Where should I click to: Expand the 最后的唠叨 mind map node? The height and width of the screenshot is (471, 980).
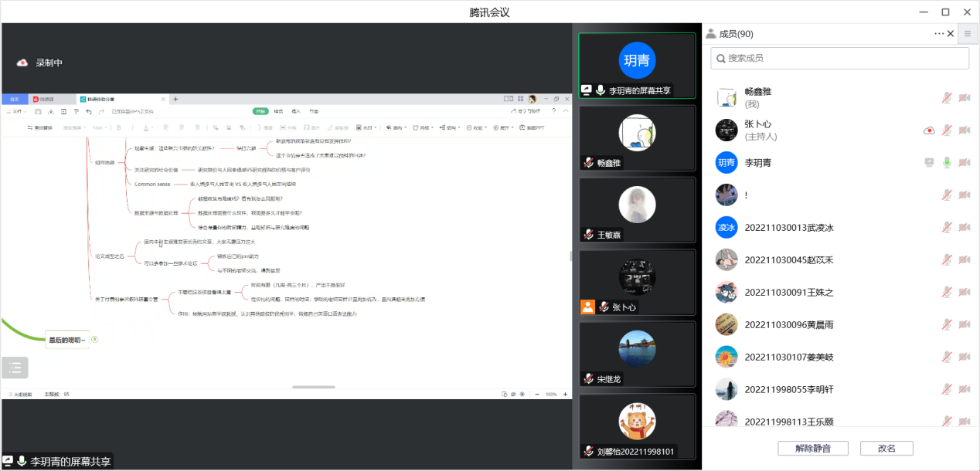(95, 339)
